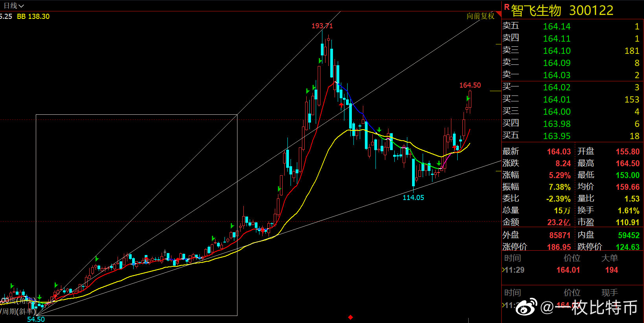This screenshot has width=644, height=323.
Task: Click the 市盈 value 110.91
Action: [628, 222]
